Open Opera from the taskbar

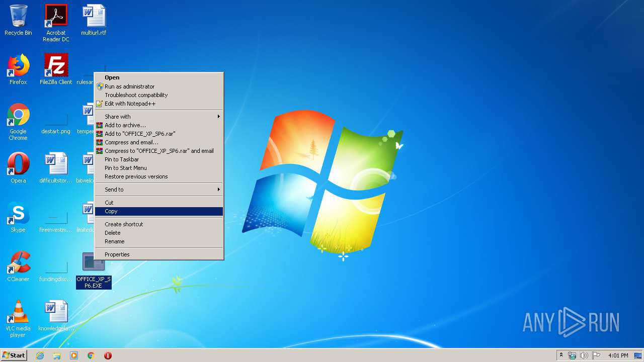[x=108, y=355]
